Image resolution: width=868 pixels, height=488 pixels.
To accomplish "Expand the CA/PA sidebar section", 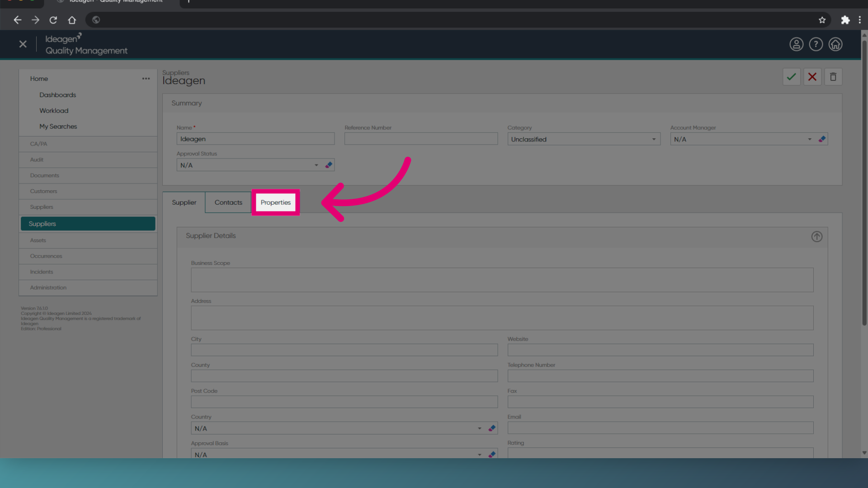I will (x=88, y=144).
